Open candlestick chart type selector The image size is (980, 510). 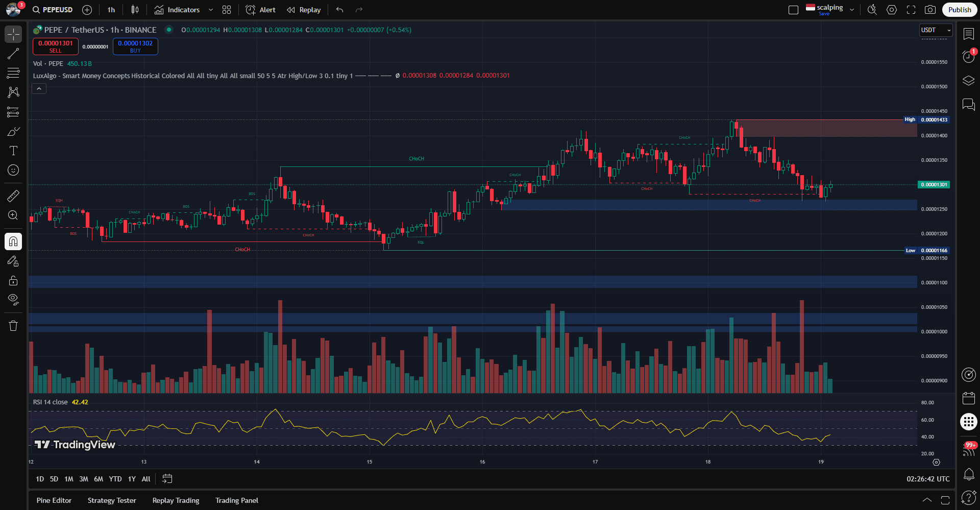click(135, 10)
